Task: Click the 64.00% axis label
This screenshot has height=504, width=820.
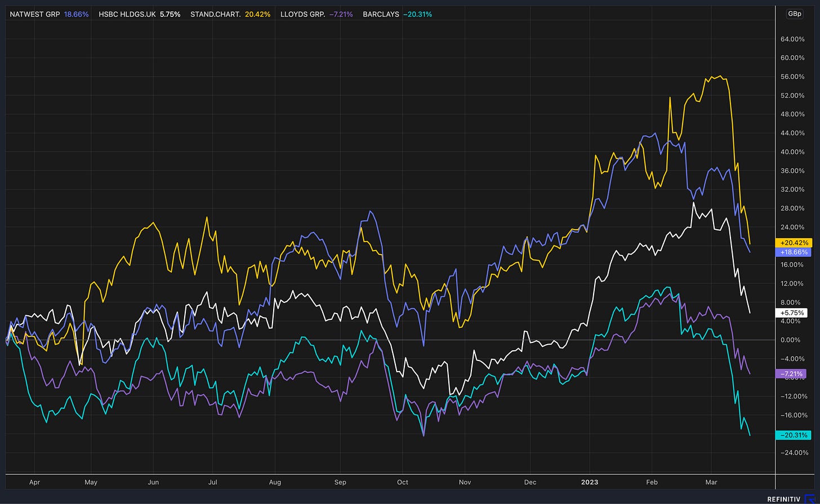Action: click(792, 39)
